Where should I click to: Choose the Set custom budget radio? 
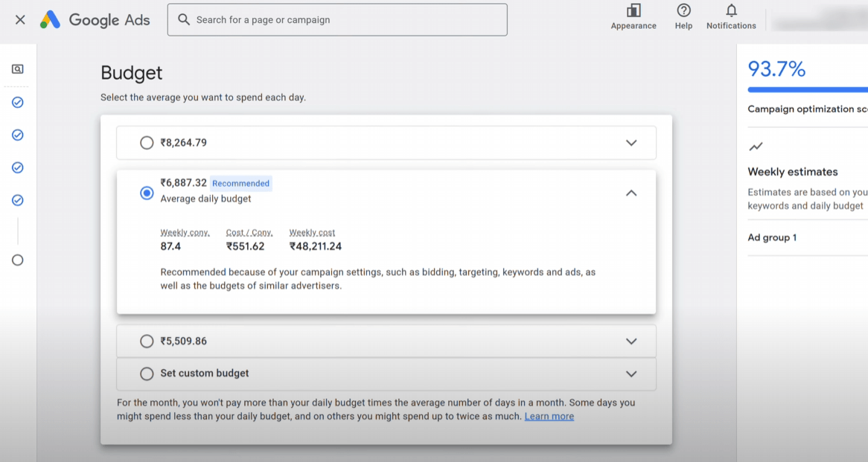[147, 373]
